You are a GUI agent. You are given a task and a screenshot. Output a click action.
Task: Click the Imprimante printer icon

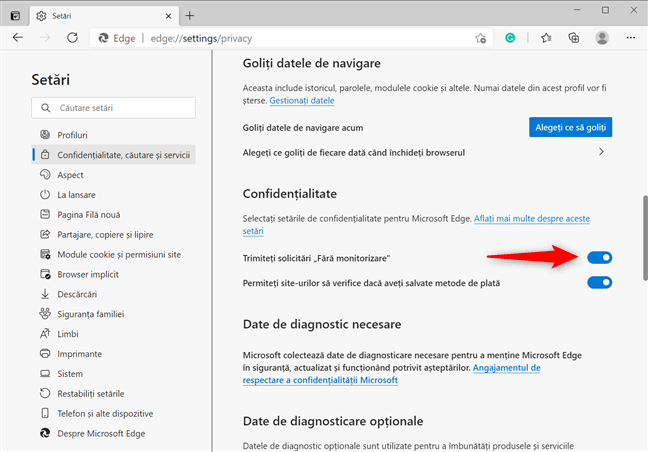pos(45,353)
